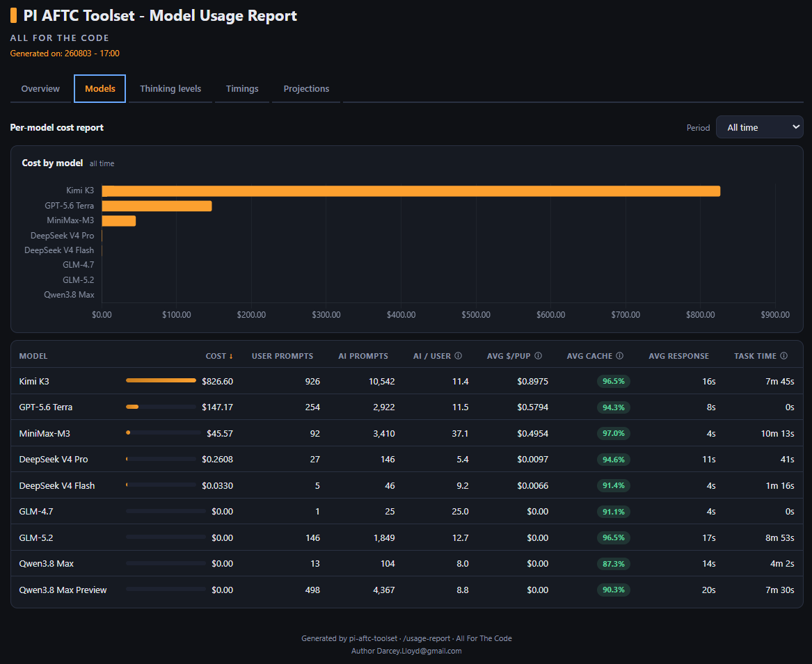Click the 97.0% cache badge
This screenshot has height=664, width=812.
pos(614,434)
